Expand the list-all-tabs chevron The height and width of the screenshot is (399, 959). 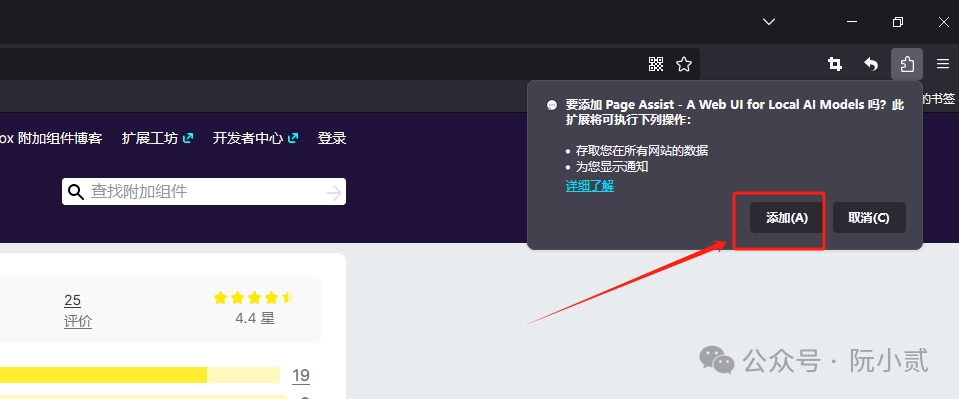769,22
